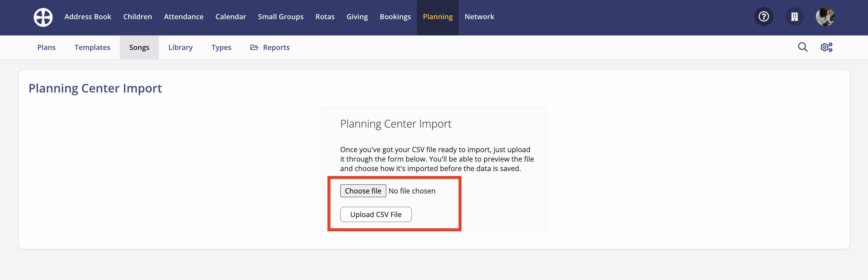Click the Choose file button
The height and width of the screenshot is (280, 868).
[363, 191]
